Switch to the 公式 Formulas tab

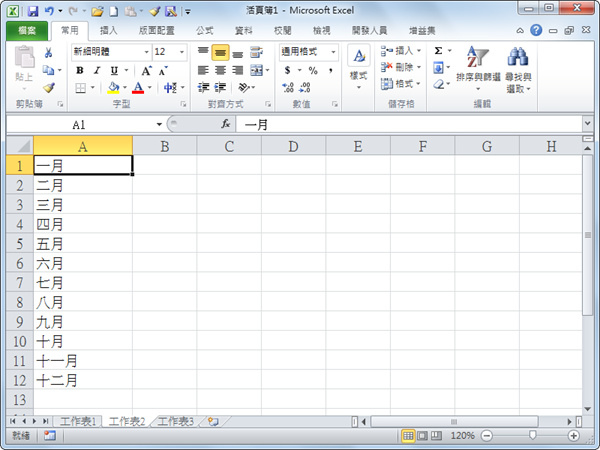[205, 31]
